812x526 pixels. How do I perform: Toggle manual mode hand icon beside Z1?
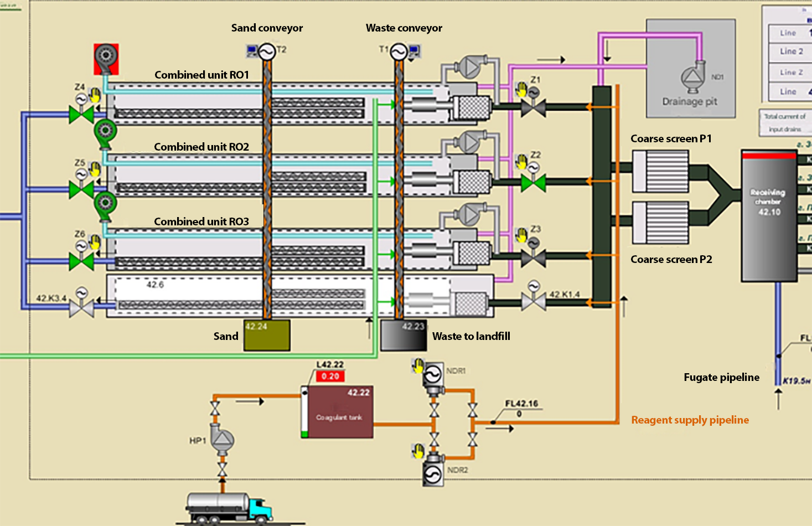[521, 89]
